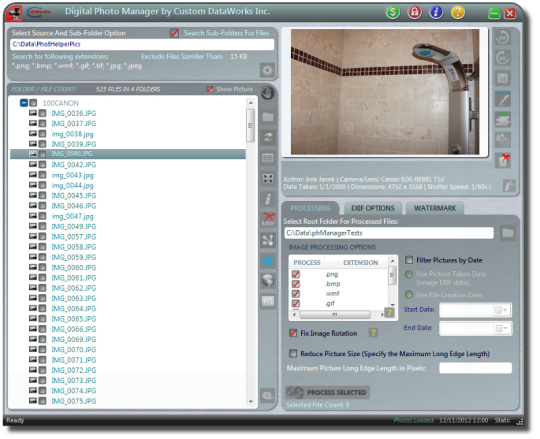This screenshot has height=439, width=540.
Task: Click the red padlock icon in title bar
Action: tap(414, 12)
